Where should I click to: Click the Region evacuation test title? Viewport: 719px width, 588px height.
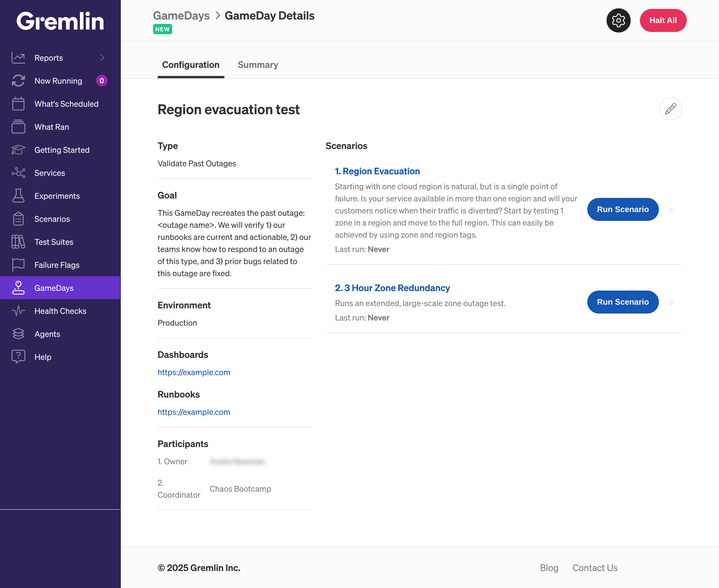click(x=229, y=109)
